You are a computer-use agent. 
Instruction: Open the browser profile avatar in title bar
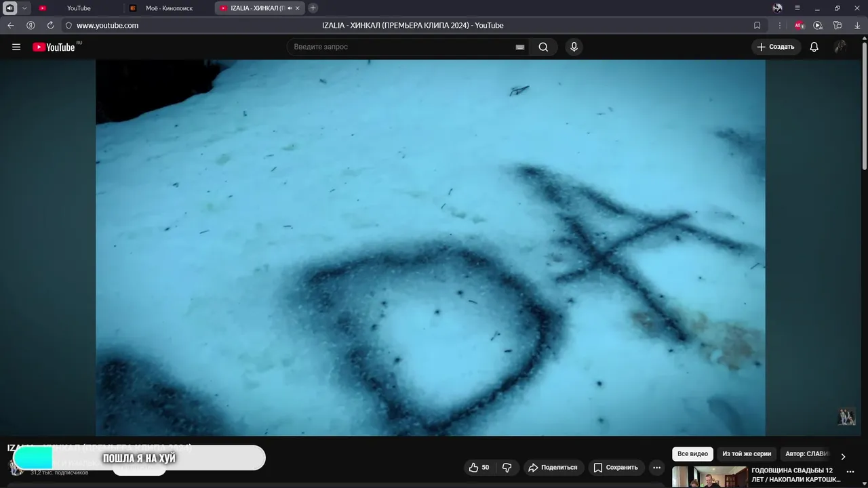(x=777, y=8)
